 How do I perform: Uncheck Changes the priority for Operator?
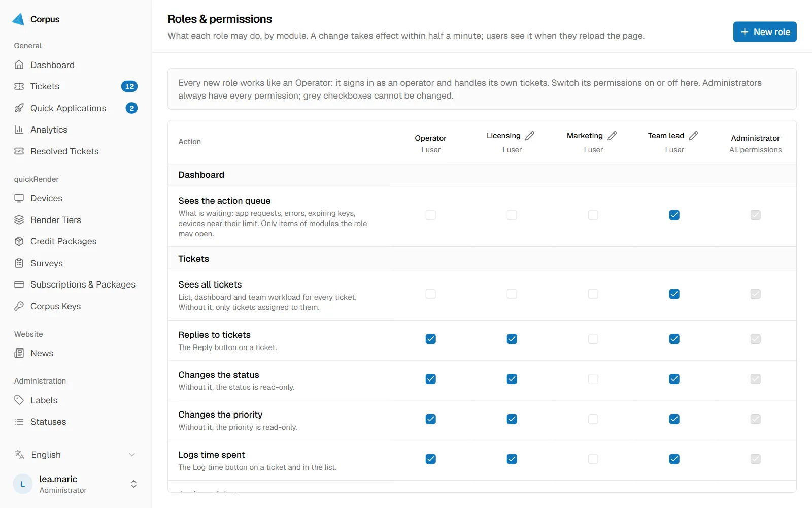(431, 419)
